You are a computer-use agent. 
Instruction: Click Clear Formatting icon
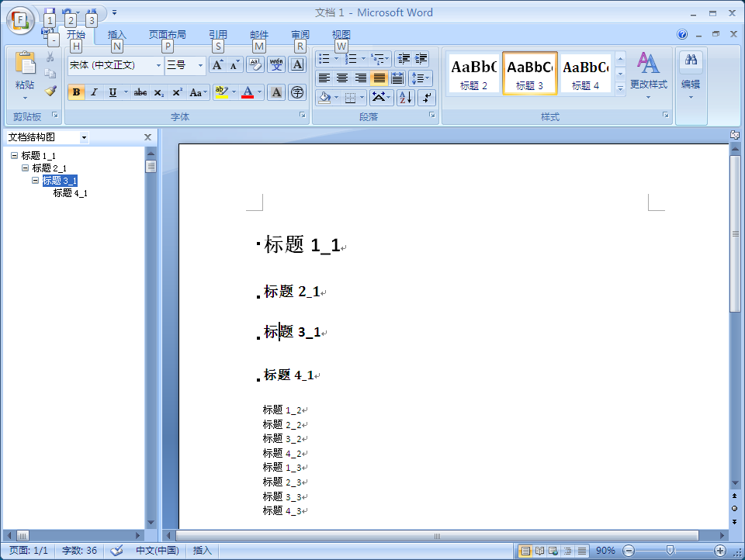pyautogui.click(x=255, y=64)
